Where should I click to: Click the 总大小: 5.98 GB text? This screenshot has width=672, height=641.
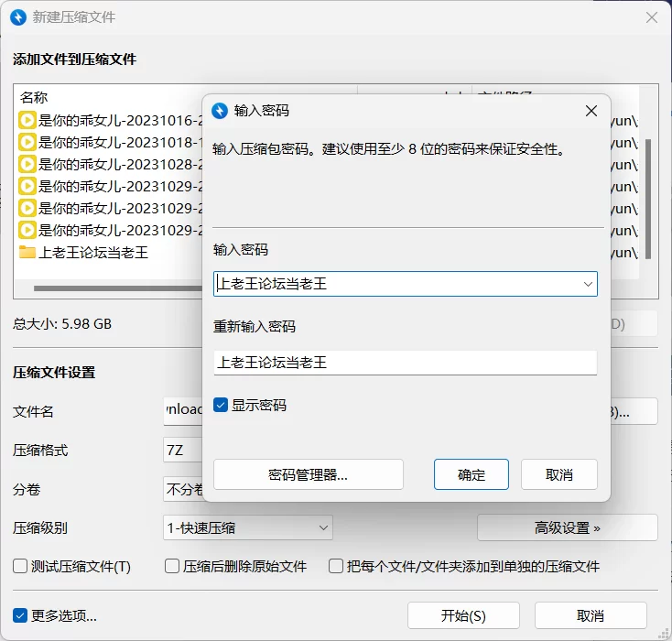click(62, 324)
